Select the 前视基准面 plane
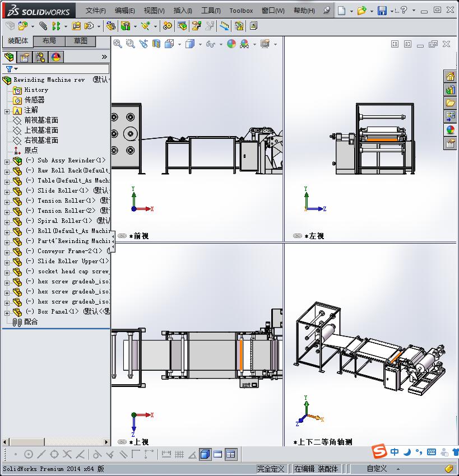 tap(41, 120)
